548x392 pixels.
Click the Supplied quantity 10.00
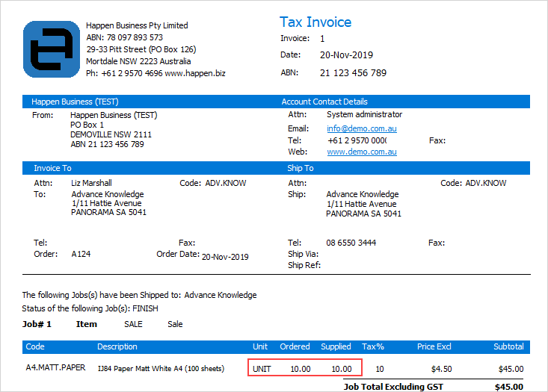coord(342,369)
